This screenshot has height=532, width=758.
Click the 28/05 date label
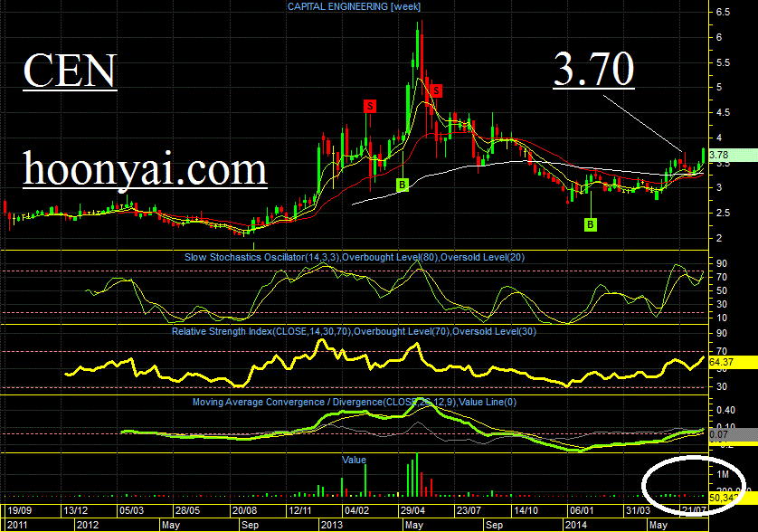187,510
